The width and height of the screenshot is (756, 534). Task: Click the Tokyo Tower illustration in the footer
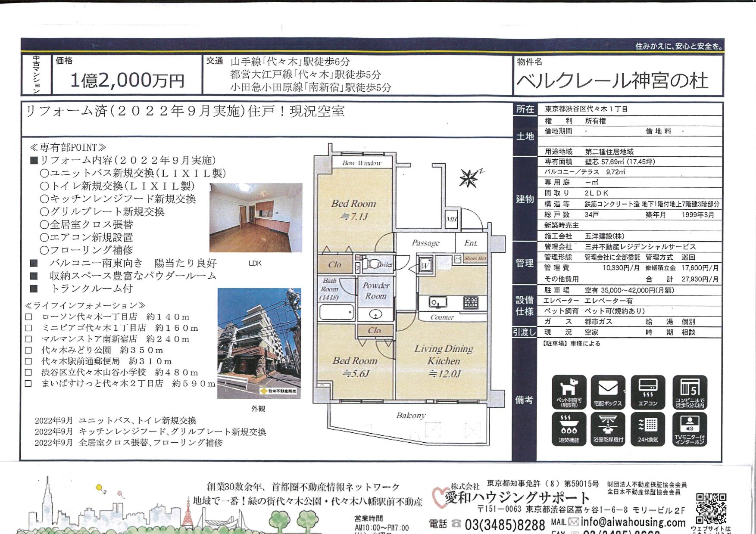pyautogui.click(x=188, y=512)
